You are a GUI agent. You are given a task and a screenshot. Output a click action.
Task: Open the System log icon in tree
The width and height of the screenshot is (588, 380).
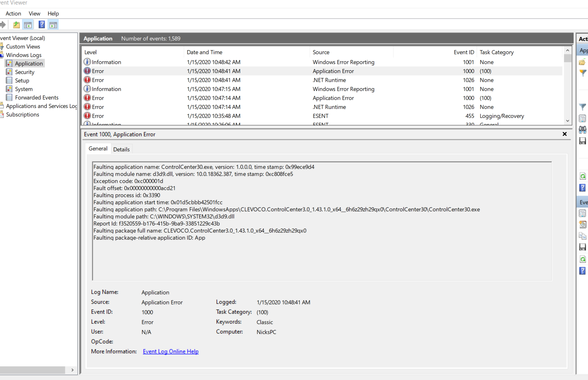pyautogui.click(x=9, y=89)
